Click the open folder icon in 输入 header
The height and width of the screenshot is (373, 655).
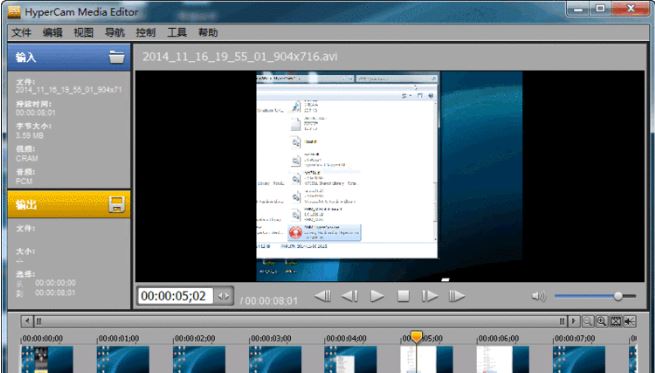click(x=117, y=57)
